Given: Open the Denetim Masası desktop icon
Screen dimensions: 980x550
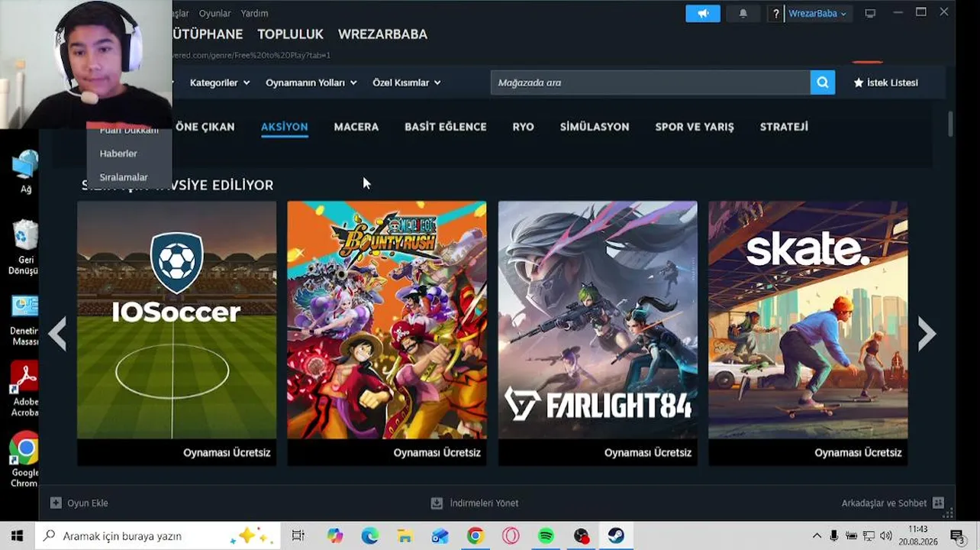Looking at the screenshot, I should pyautogui.click(x=25, y=320).
